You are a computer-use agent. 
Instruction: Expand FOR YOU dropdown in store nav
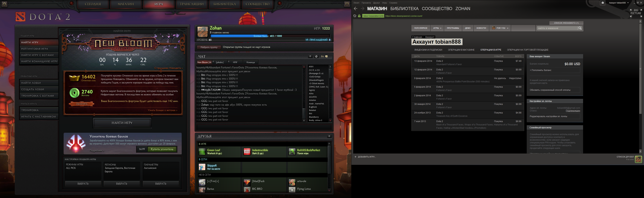tap(500, 28)
